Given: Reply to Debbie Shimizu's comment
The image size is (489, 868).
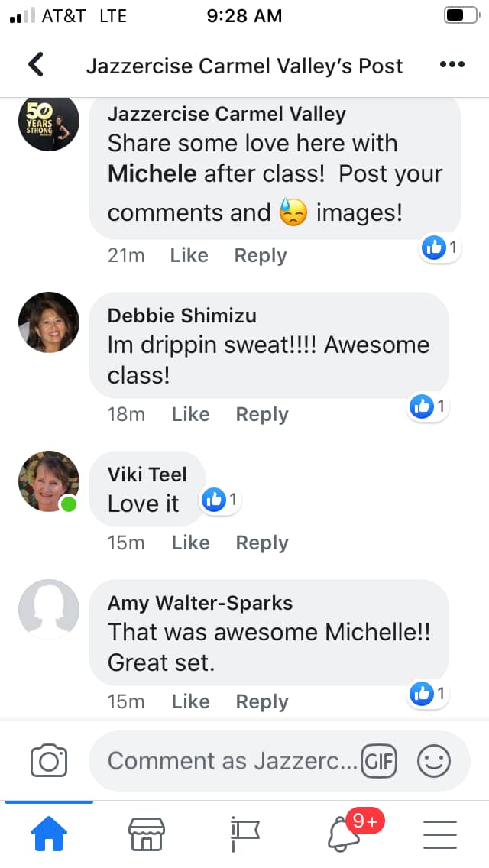Looking at the screenshot, I should pos(261,414).
